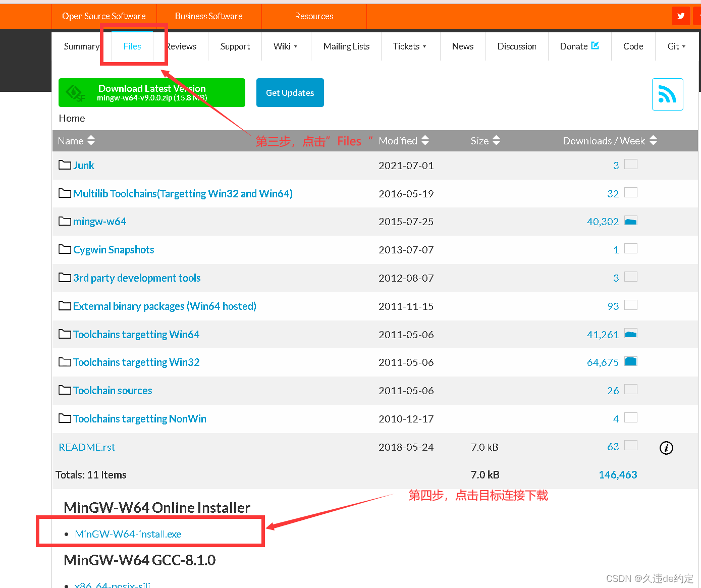Click folder icon beside Toolchains targetting Win32
701x588 pixels.
pos(65,362)
